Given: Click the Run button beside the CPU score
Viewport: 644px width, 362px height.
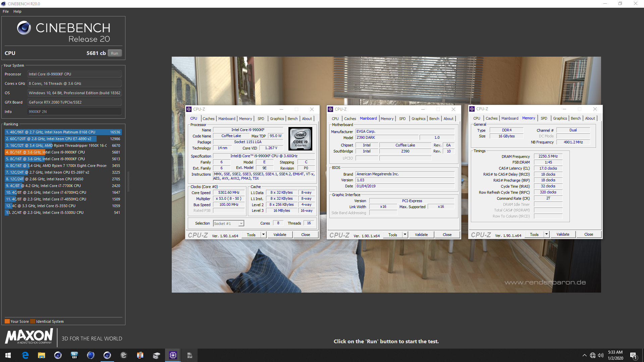Looking at the screenshot, I should [x=114, y=53].
